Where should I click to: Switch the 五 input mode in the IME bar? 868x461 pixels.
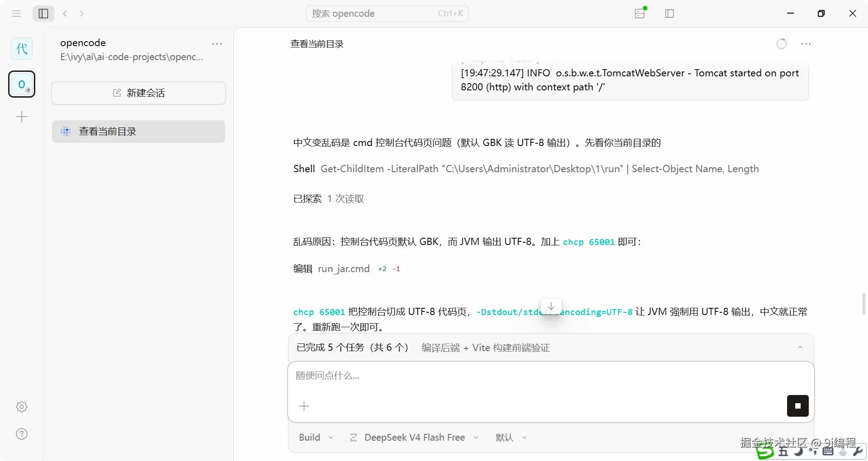tap(783, 452)
